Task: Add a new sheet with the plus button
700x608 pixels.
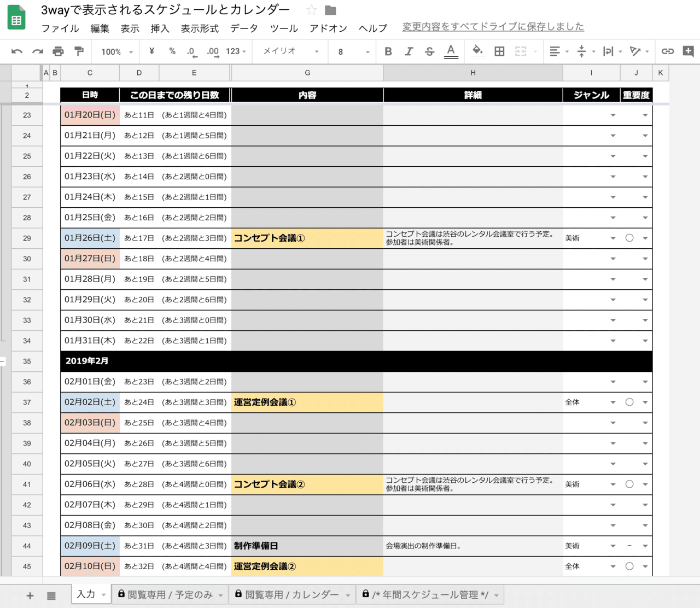Action: tap(30, 595)
